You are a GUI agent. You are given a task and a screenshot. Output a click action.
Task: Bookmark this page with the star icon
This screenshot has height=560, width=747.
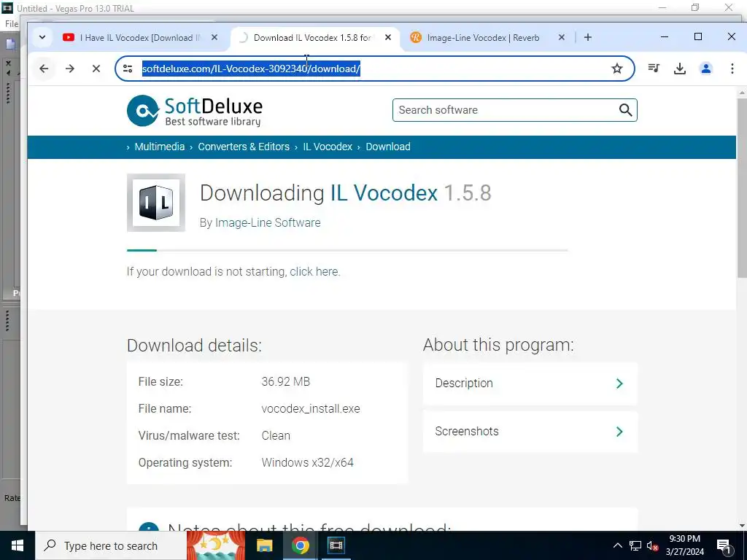tap(617, 69)
